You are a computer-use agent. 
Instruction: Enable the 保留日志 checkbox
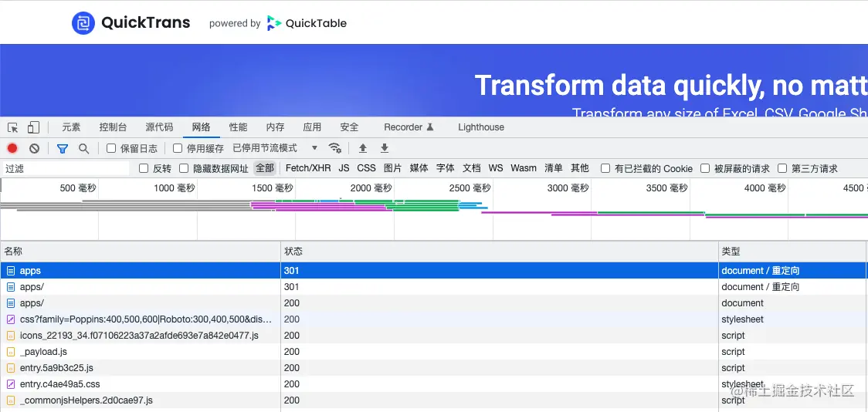(x=111, y=148)
